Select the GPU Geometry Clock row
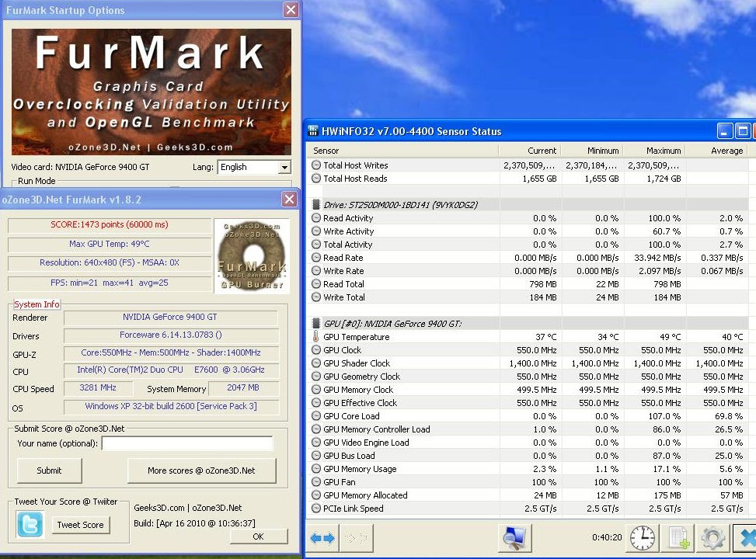Image resolution: width=756 pixels, height=559 pixels. click(529, 377)
